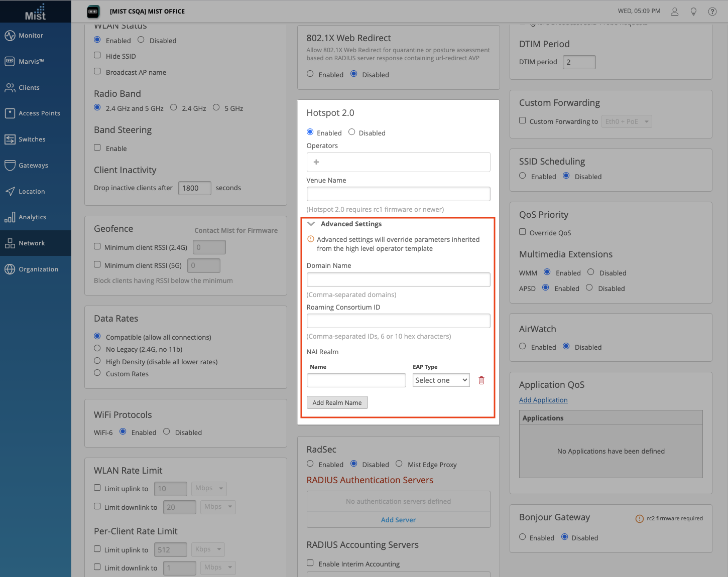Check the Override QoS checkbox
Image resolution: width=728 pixels, height=577 pixels.
[x=523, y=232]
